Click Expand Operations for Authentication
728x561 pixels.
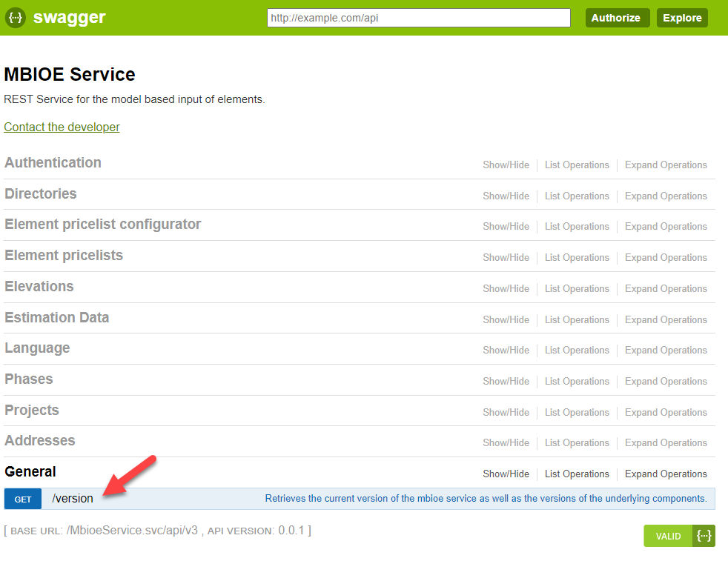coord(666,165)
